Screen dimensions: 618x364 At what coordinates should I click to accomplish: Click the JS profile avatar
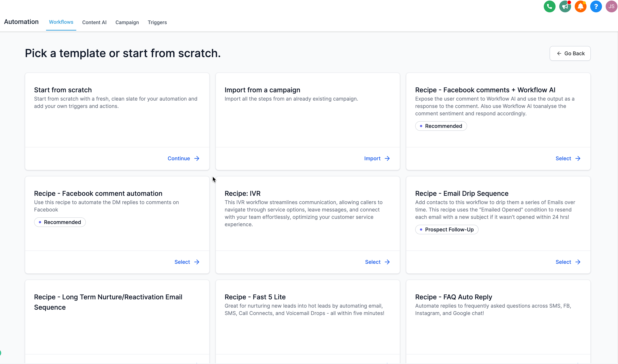pyautogui.click(x=611, y=6)
